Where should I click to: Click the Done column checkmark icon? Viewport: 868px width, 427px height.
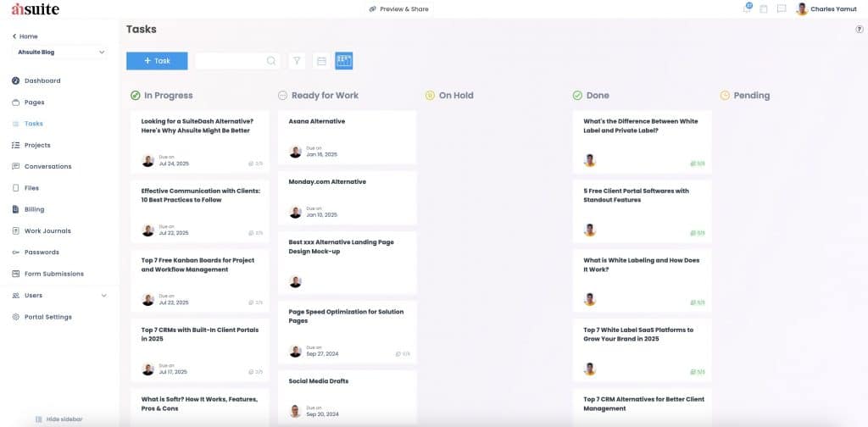(577, 96)
